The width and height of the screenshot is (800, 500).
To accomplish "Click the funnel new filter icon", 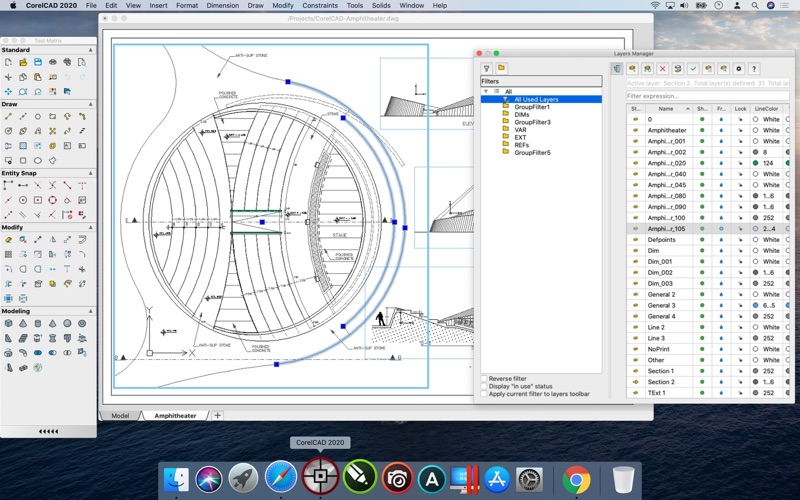I will 487,68.
